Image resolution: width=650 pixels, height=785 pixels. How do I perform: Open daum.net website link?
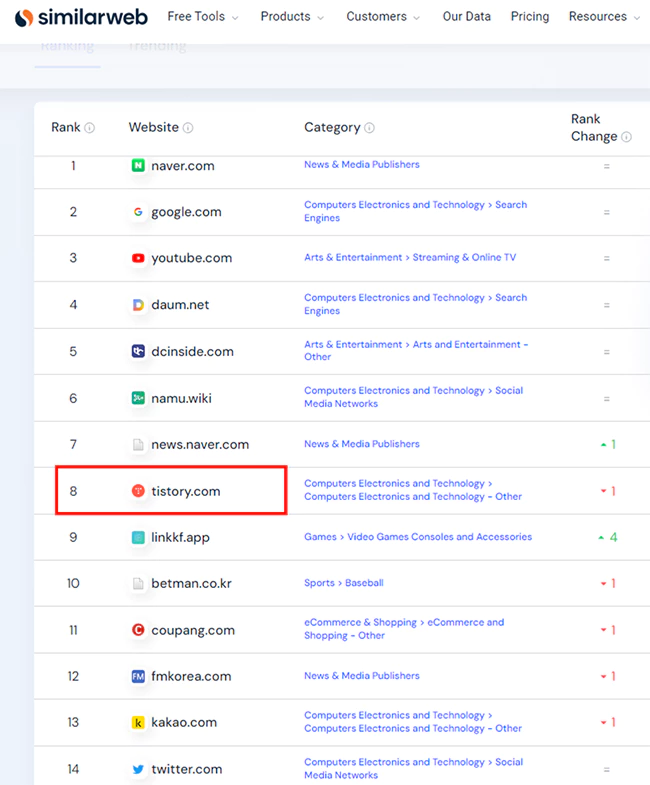[x=180, y=304]
